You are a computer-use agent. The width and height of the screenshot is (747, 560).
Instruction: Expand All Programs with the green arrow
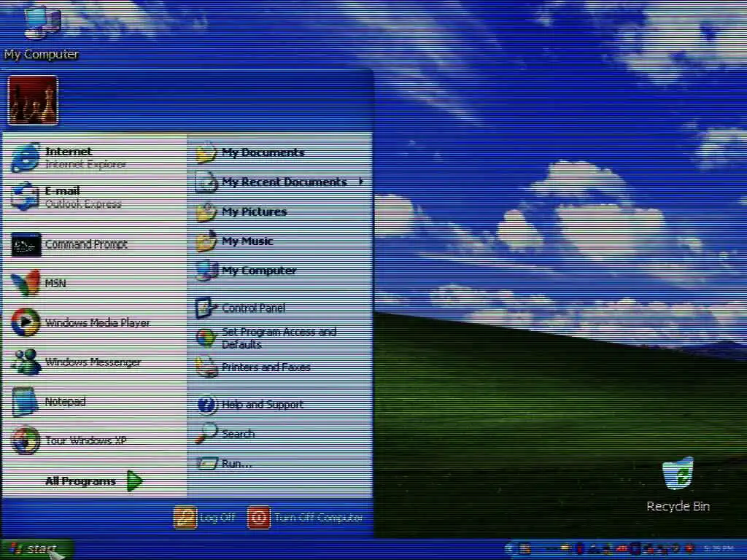(94, 481)
